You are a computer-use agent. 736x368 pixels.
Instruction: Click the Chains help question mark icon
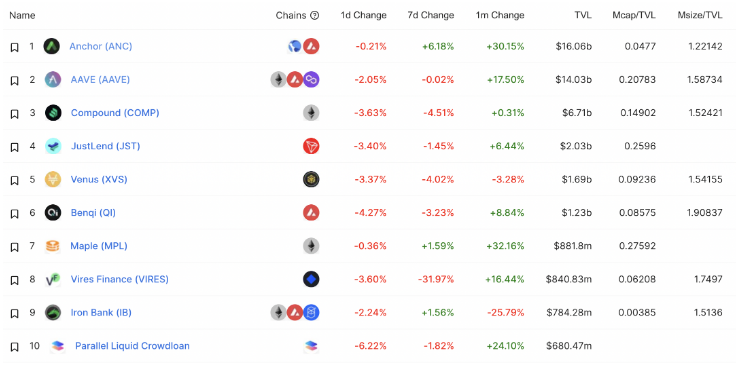[x=315, y=15]
